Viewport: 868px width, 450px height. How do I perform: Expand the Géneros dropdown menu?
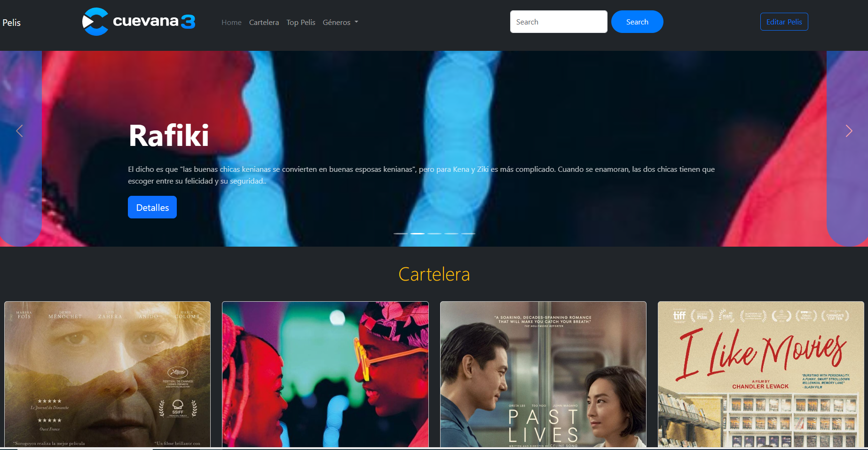[340, 22]
